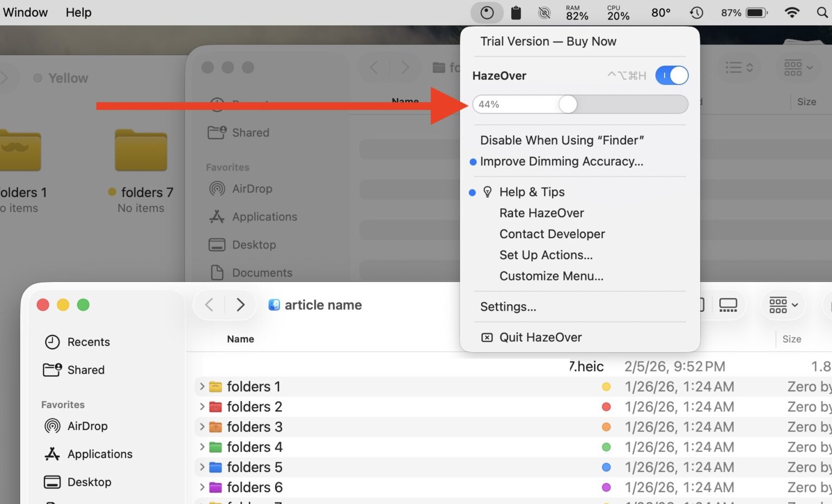Viewport: 832px width, 504px height.
Task: Open HazeOver Settings…
Action: [508, 307]
